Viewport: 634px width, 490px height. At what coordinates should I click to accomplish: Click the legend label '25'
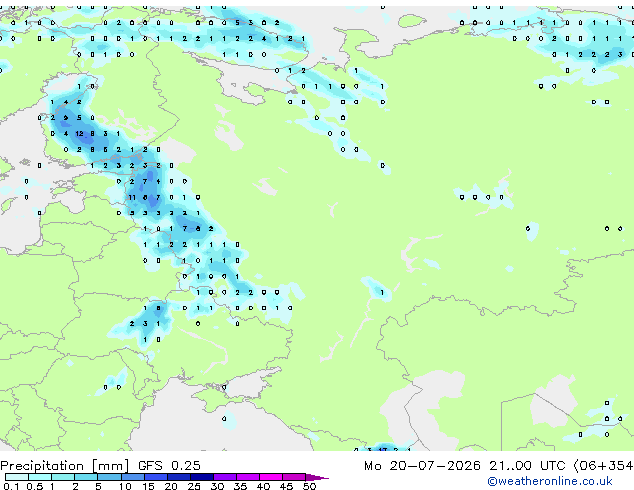194,486
